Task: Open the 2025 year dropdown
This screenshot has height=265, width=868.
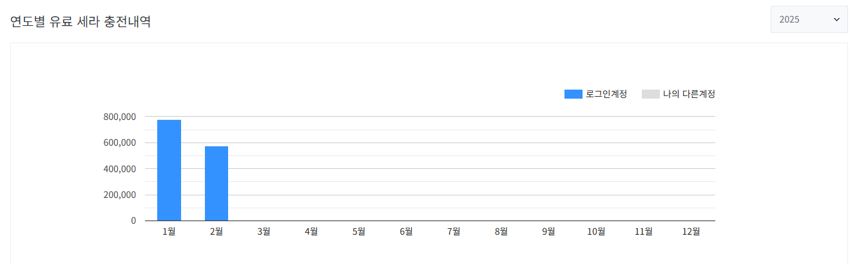Action: click(809, 19)
